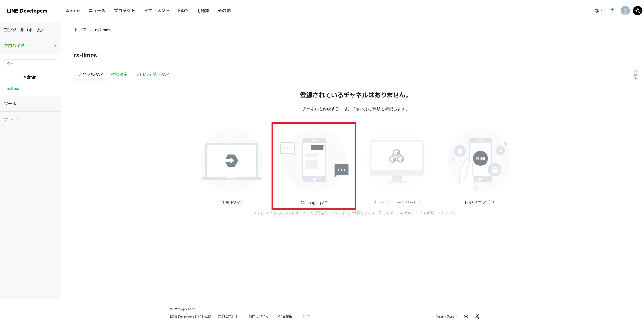
Task: Select the LINEログイン channel icon
Action: (232, 160)
